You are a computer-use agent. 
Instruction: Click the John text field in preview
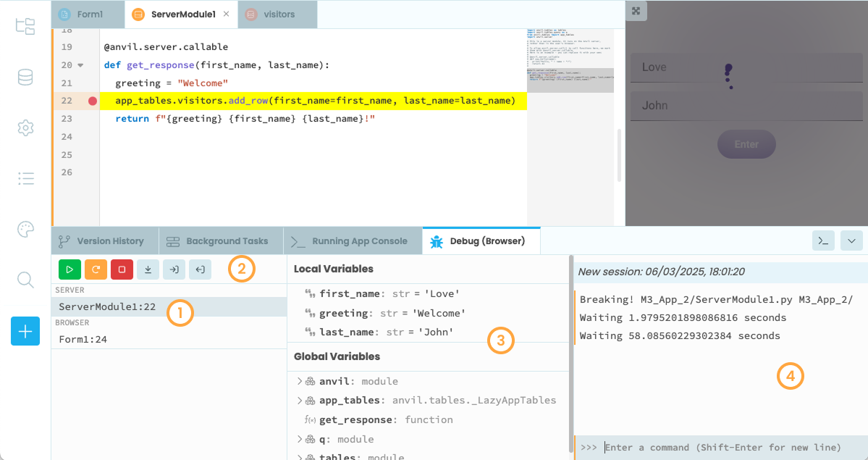746,106
